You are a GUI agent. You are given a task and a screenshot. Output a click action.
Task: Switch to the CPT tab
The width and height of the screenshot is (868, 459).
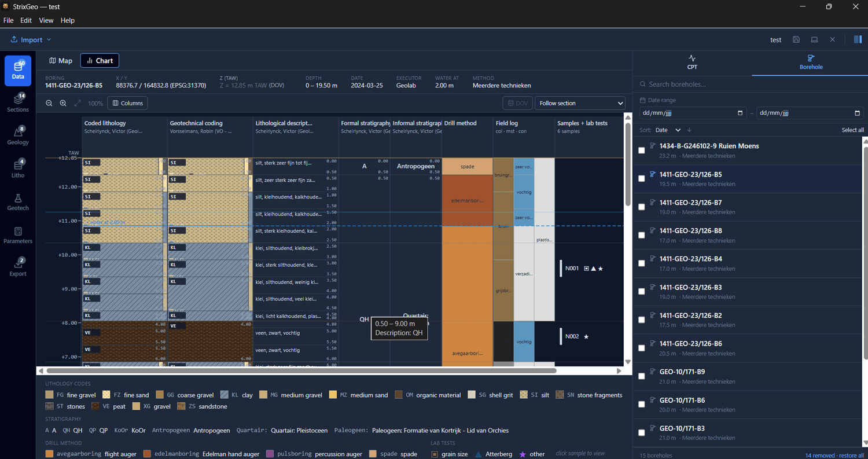click(692, 63)
